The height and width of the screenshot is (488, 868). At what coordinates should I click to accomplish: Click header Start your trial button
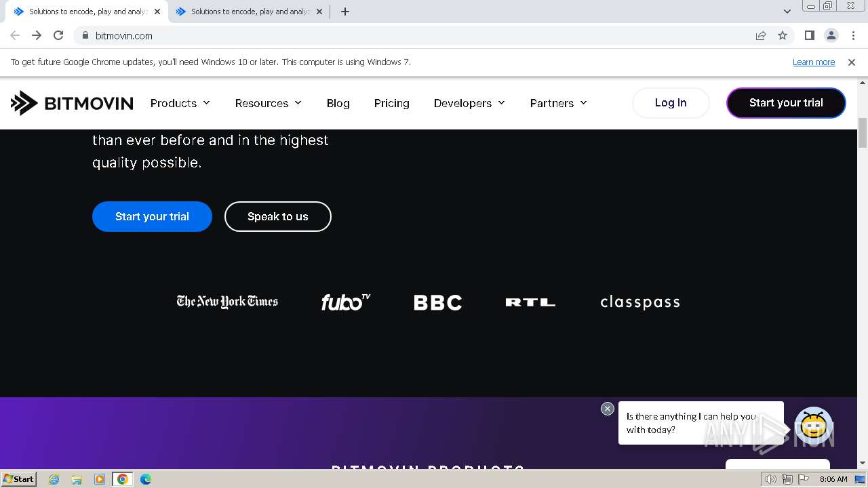click(x=786, y=103)
